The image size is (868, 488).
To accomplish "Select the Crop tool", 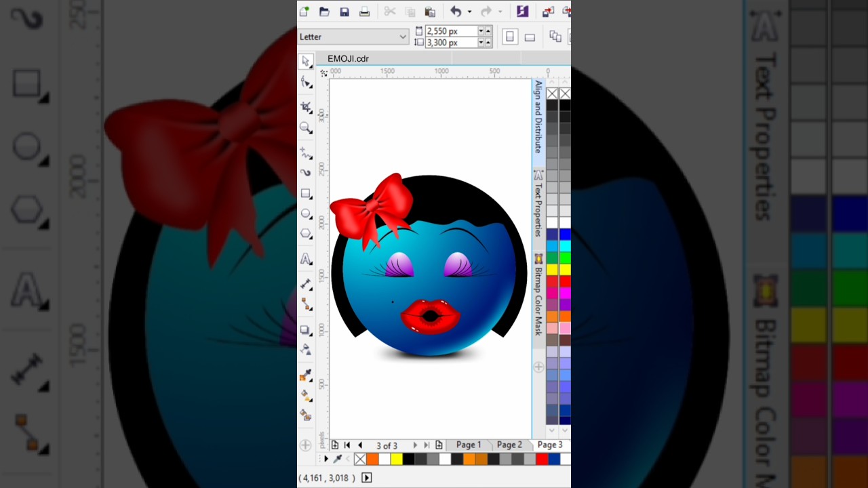I will coord(306,107).
